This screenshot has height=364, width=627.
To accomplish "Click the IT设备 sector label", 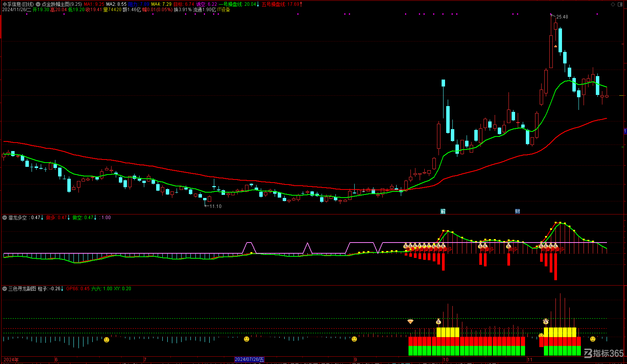I will [x=223, y=10].
